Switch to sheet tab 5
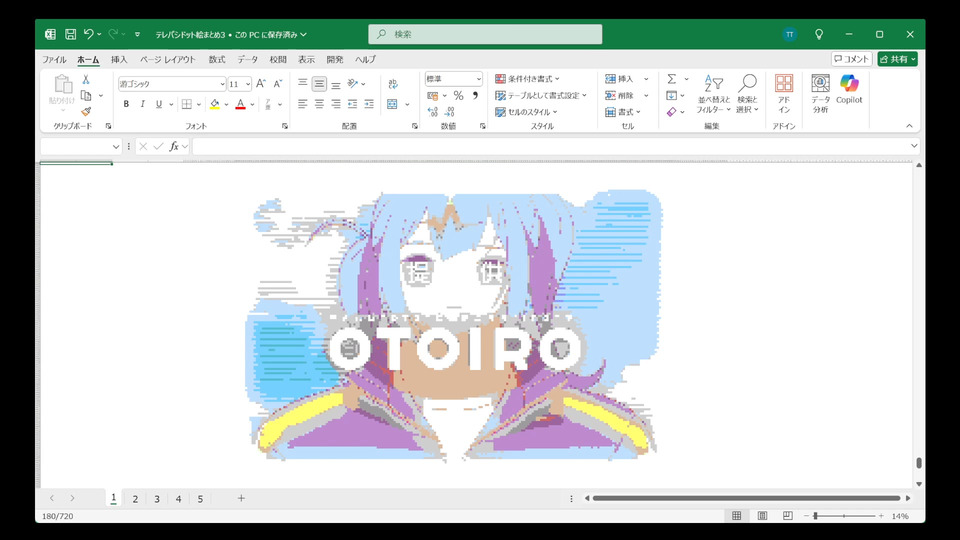 200,499
